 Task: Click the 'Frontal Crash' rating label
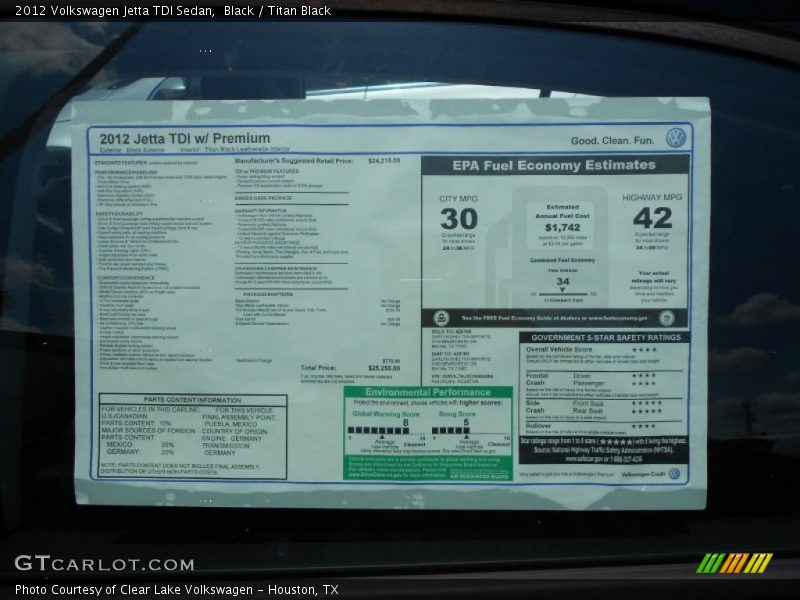537,379
